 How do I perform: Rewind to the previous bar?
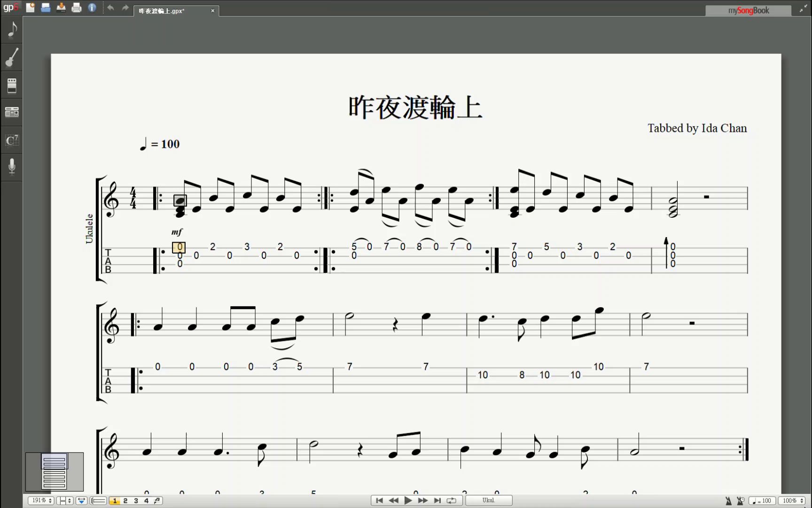click(x=394, y=500)
